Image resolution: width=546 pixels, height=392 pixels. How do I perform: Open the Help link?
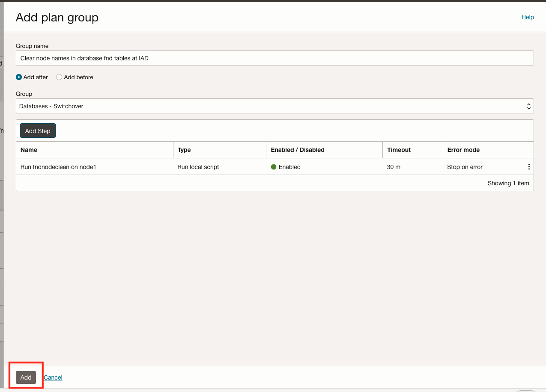click(x=528, y=17)
